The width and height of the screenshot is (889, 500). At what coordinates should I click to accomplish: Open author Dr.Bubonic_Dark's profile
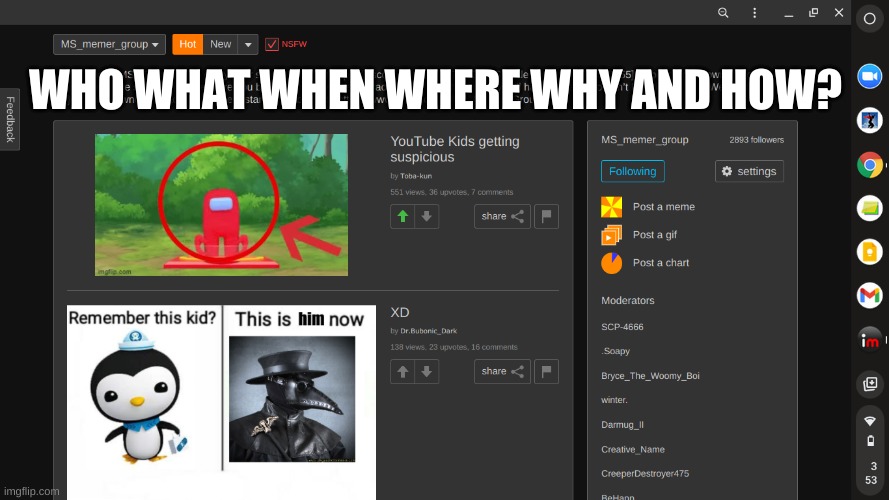(x=429, y=331)
